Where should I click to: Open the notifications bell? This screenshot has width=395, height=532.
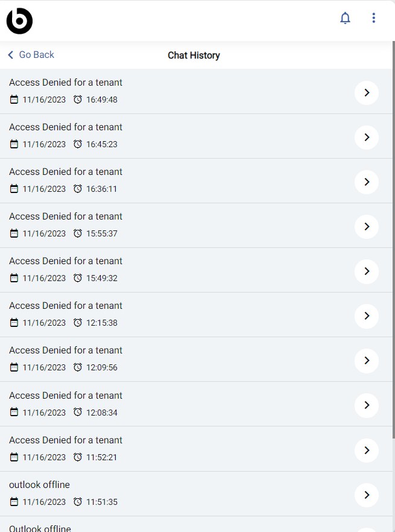tap(345, 18)
